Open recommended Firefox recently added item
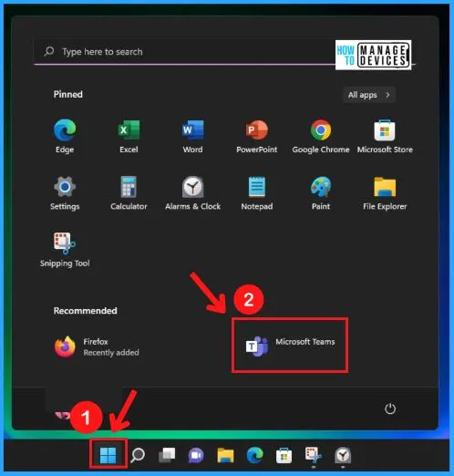Screen dimensions: 454x476 97,347
